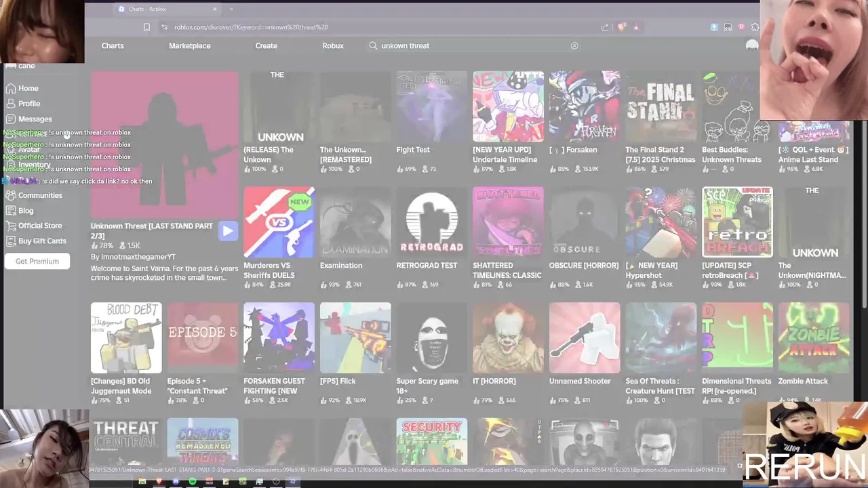Clear the Roblox search field
The width and height of the screenshot is (868, 488).
click(574, 45)
